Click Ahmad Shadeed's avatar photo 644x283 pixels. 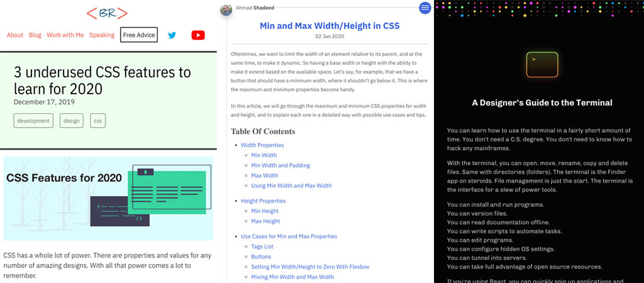pos(226,9)
